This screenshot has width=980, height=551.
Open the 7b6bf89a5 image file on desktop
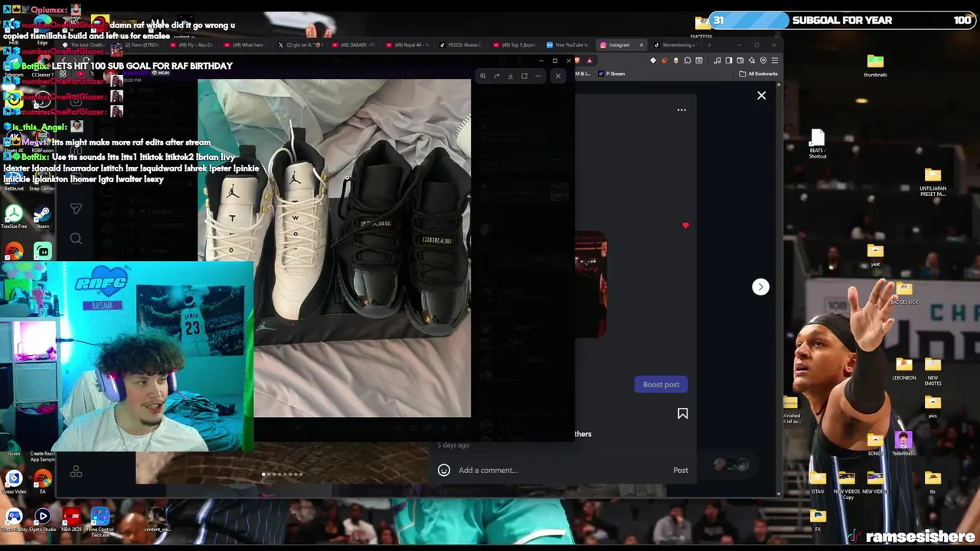[903, 445]
